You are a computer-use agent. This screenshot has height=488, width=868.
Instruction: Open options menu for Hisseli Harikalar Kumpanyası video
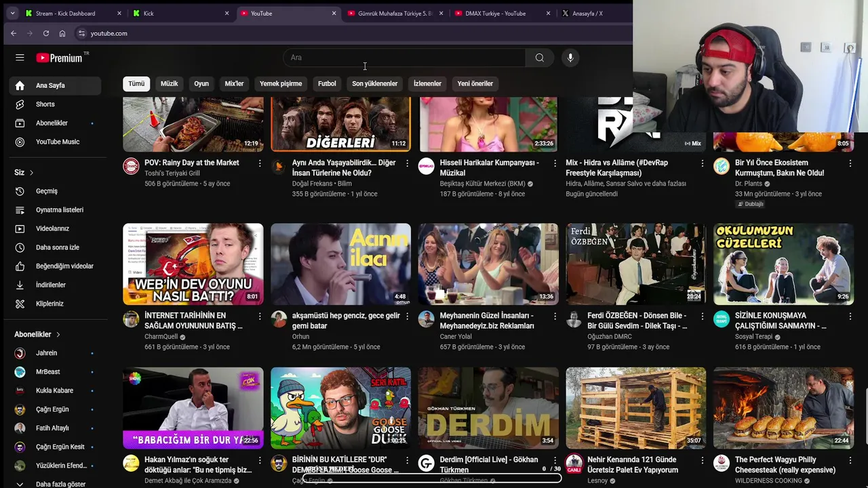tap(555, 163)
